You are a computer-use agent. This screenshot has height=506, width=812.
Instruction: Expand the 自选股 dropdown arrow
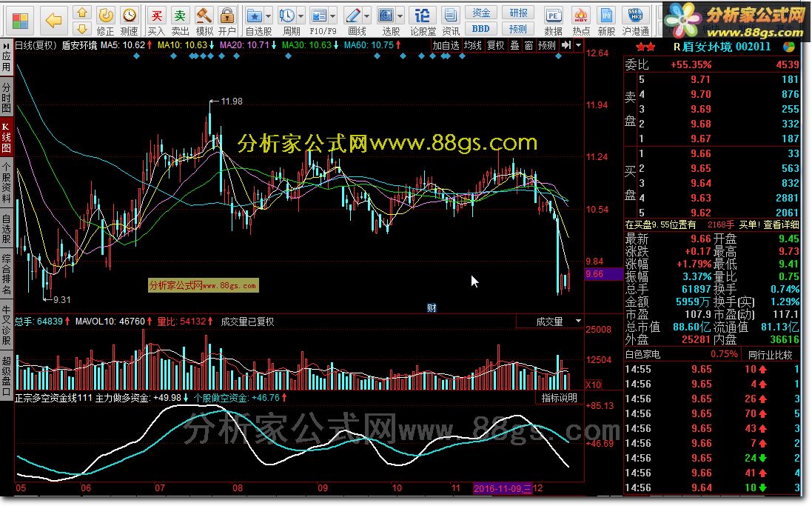[x=268, y=16]
